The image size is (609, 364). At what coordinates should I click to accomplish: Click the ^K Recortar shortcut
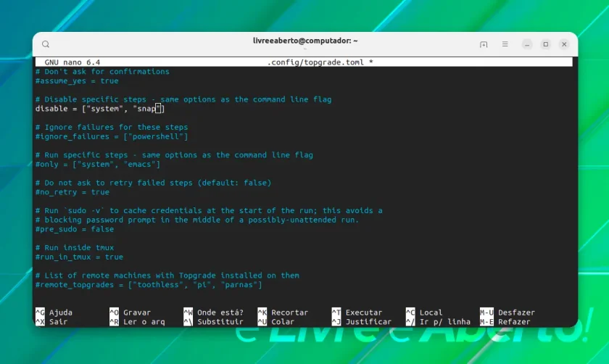pyautogui.click(x=283, y=313)
